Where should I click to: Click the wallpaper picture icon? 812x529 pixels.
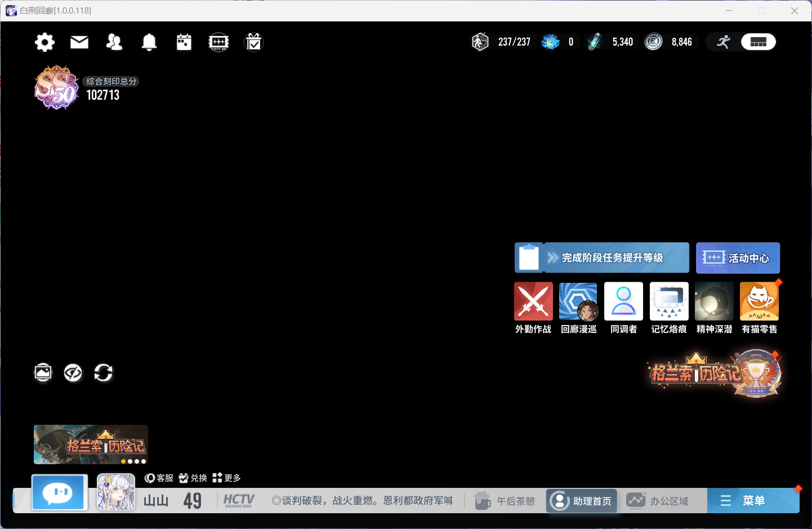(x=43, y=372)
